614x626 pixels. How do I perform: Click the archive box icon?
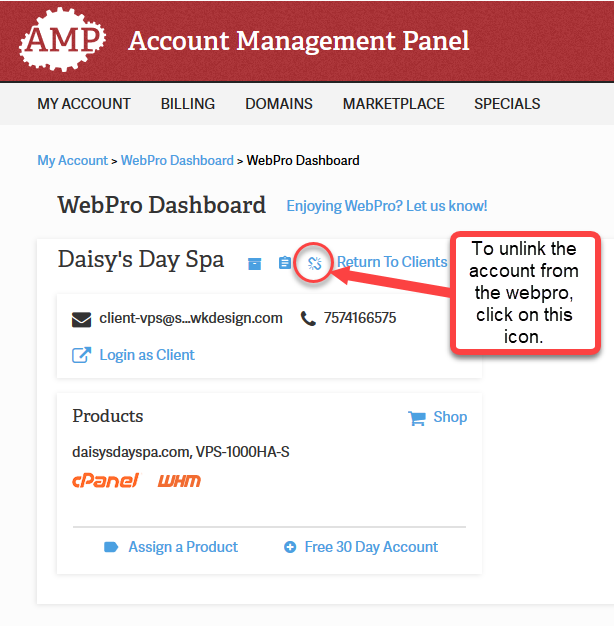pos(255,263)
